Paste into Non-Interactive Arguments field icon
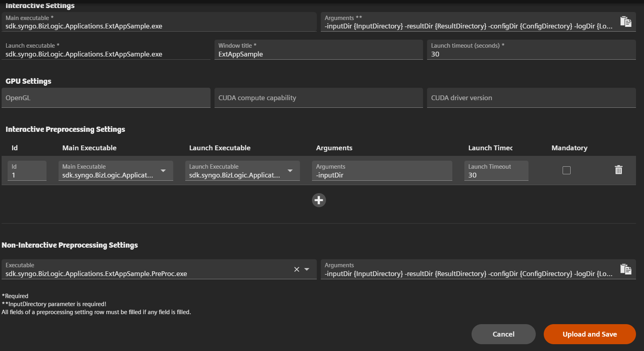This screenshot has height=351, width=644. [626, 269]
